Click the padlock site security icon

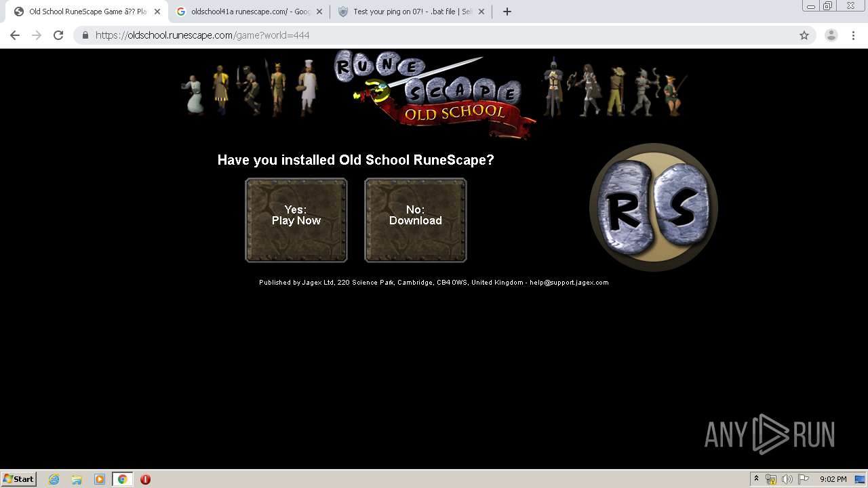[85, 35]
